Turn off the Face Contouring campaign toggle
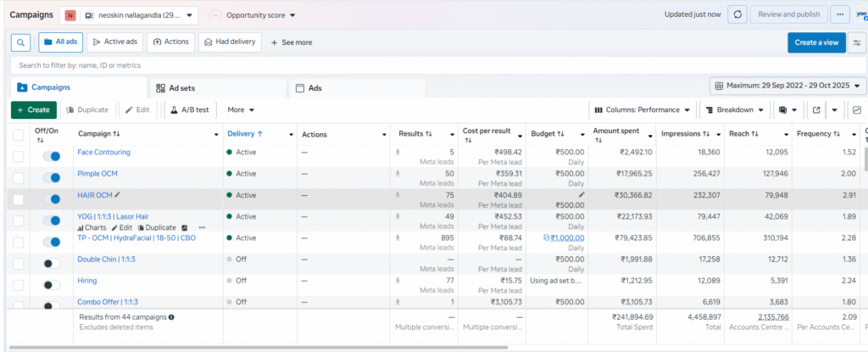The image size is (868, 352). click(52, 156)
